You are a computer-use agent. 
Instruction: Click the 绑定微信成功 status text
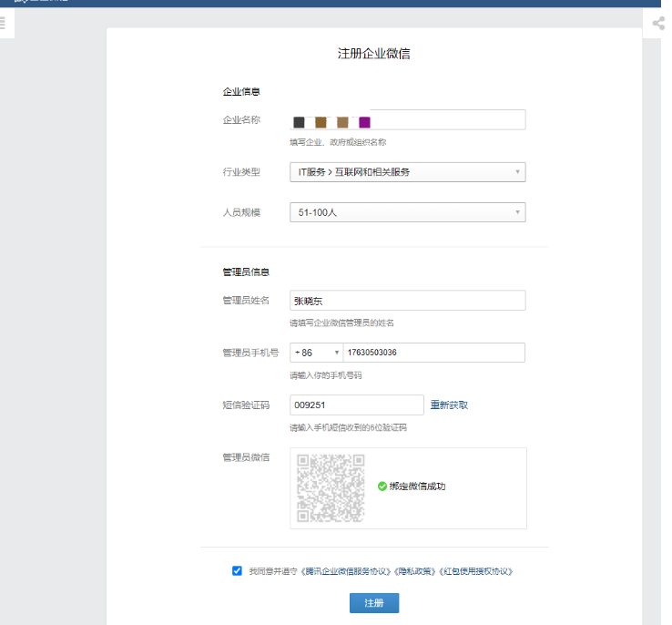tap(418, 487)
